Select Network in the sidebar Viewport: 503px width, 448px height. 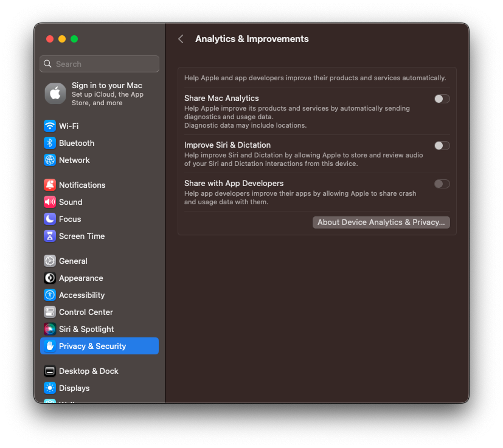(x=74, y=160)
